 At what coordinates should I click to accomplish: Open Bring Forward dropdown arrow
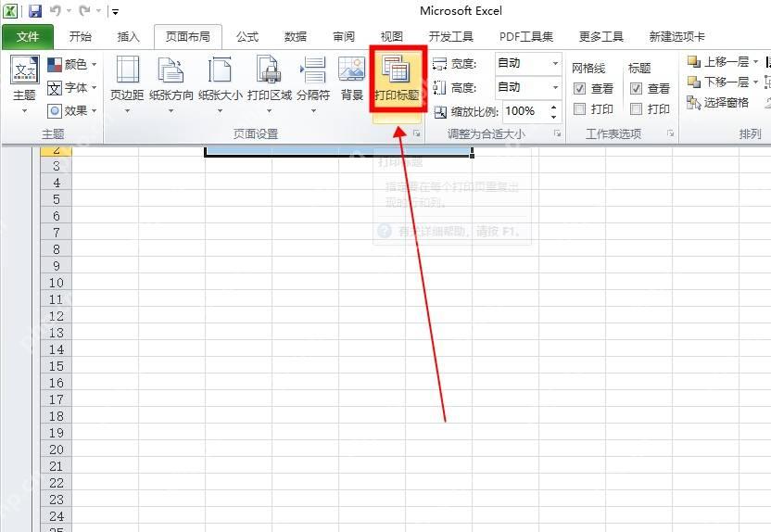tap(756, 62)
